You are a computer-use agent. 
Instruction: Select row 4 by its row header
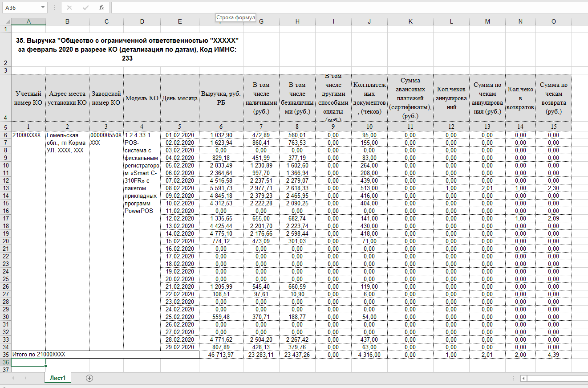pos(5,98)
